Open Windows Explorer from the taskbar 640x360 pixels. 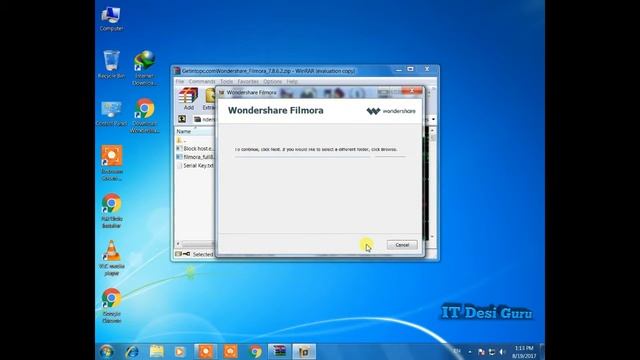[x=156, y=351]
